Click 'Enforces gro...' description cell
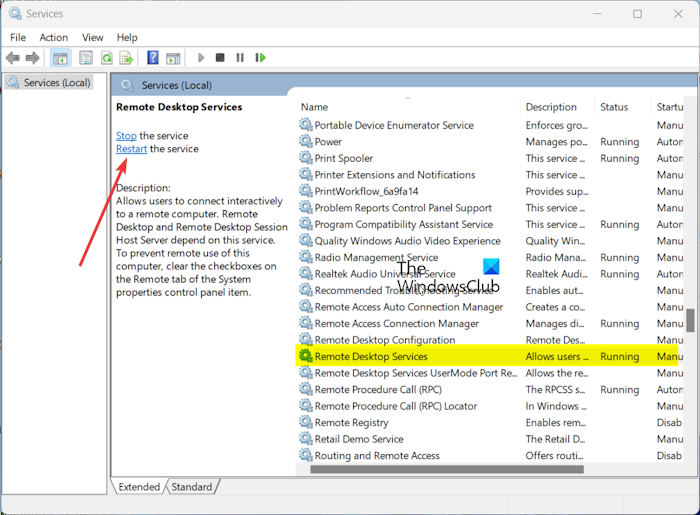Screen dimensions: 700x515 (557, 125)
